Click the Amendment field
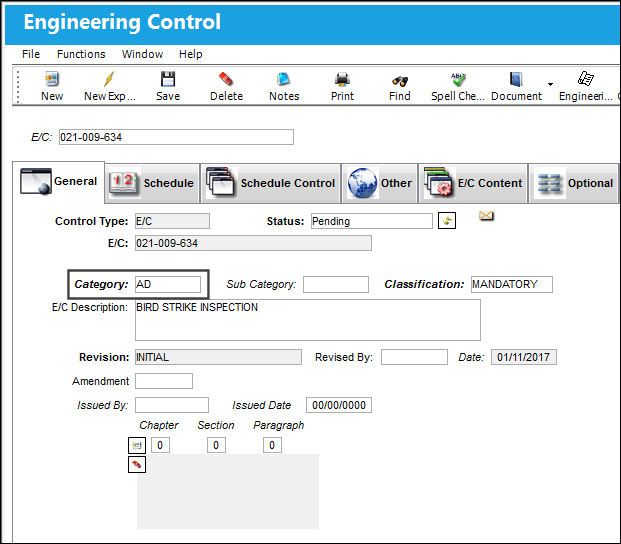The height and width of the screenshot is (544, 621). (x=164, y=381)
